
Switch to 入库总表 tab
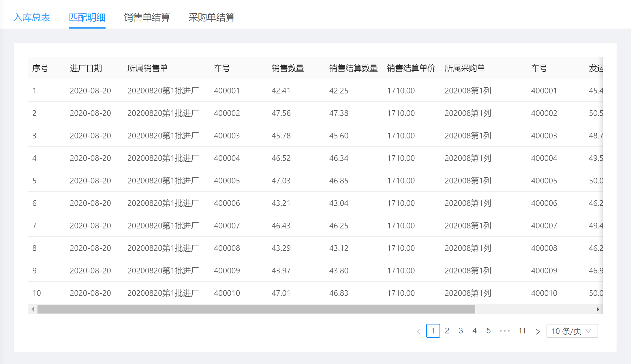32,17
